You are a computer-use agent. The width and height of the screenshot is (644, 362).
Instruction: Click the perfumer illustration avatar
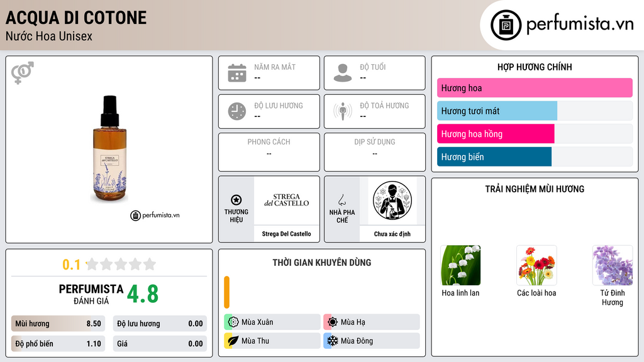(392, 200)
